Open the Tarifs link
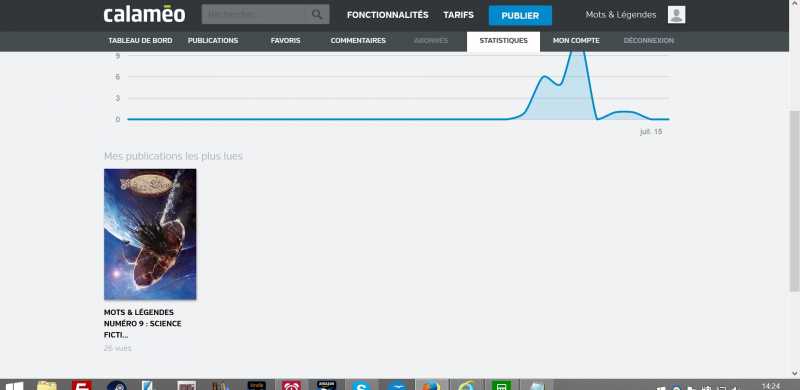This screenshot has width=800, height=390. [x=458, y=15]
